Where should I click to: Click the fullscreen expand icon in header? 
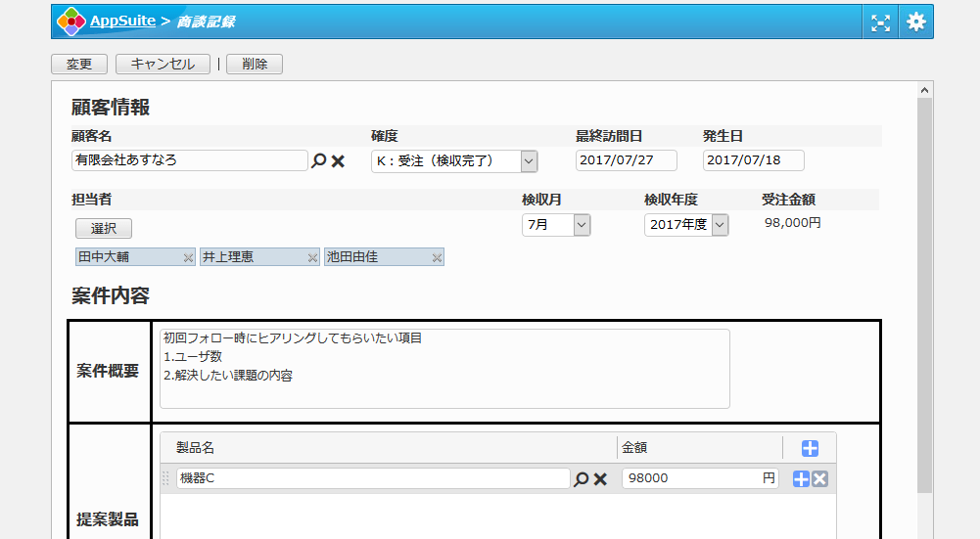[x=880, y=22]
